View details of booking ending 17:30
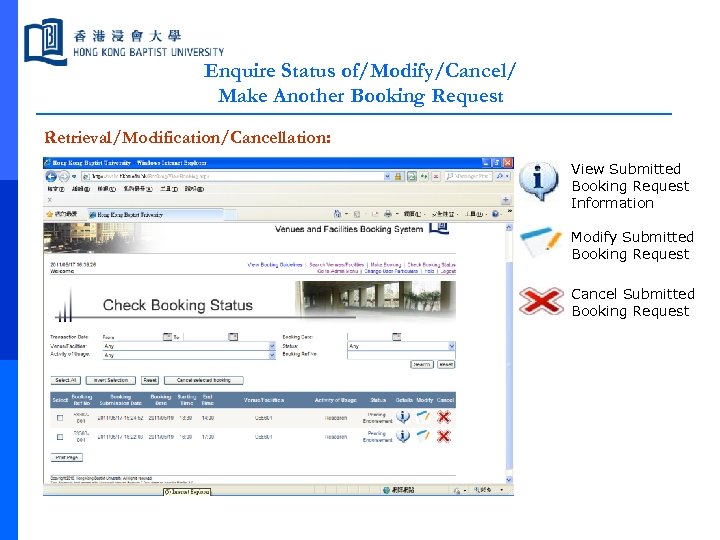 point(403,436)
